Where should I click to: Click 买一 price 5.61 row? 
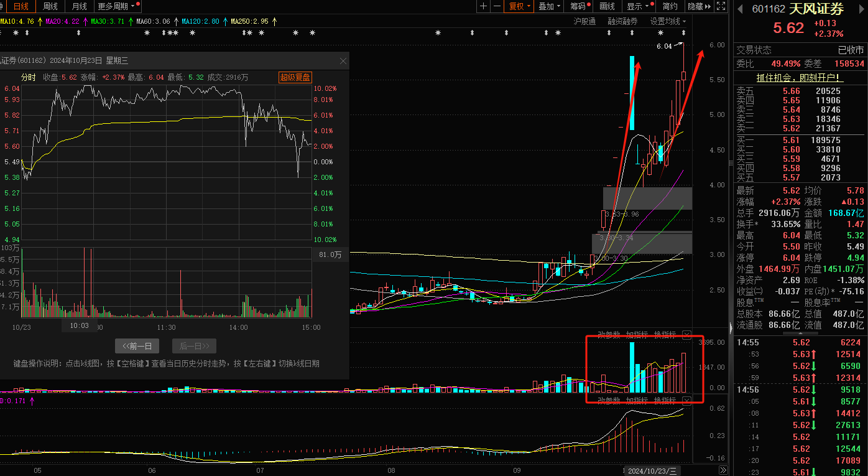click(800, 141)
